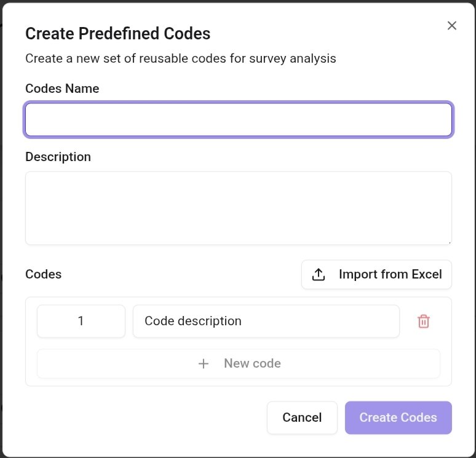Click the plus icon next to New code
Screen dimensions: 476x458
204,363
